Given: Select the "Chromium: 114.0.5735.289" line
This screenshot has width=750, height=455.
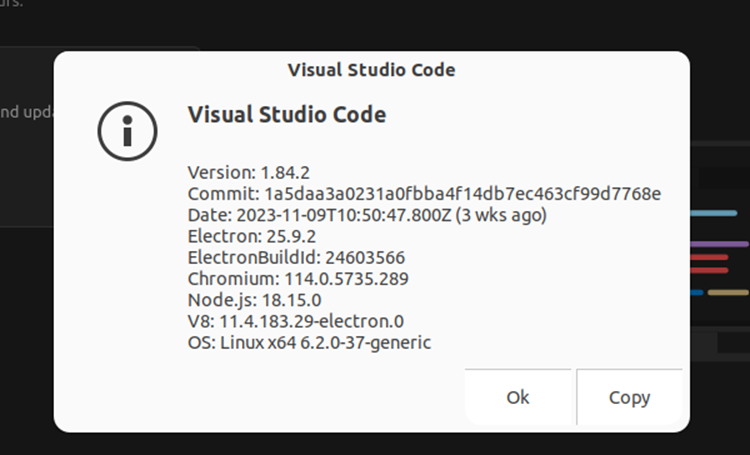Looking at the screenshot, I should click(x=298, y=278).
